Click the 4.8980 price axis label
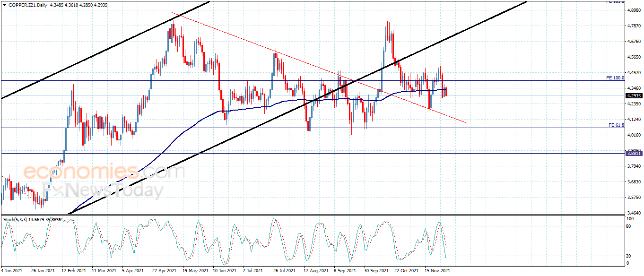 point(633,10)
